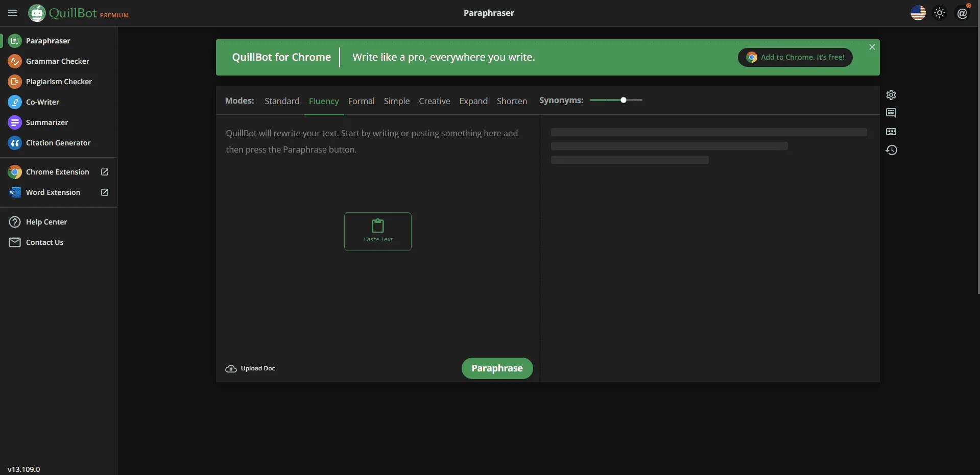Image resolution: width=980 pixels, height=475 pixels.
Task: Click the Citation Generator icon
Action: (x=15, y=143)
